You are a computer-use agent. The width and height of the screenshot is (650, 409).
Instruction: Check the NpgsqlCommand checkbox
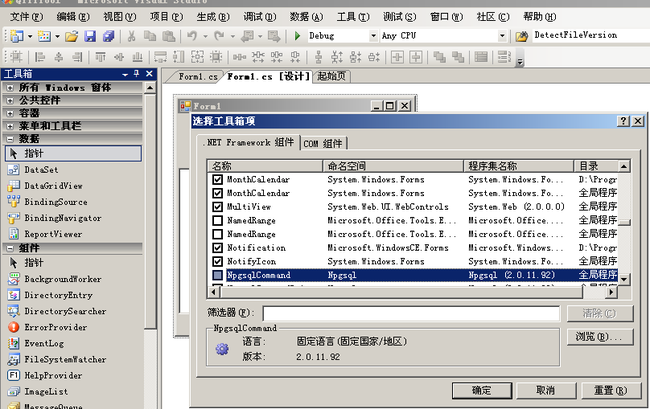pos(217,275)
